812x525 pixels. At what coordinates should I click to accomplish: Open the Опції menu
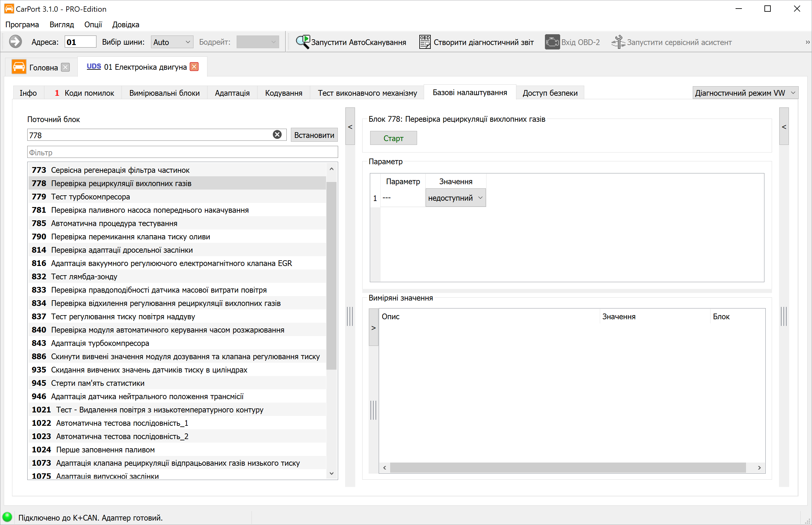(93, 24)
